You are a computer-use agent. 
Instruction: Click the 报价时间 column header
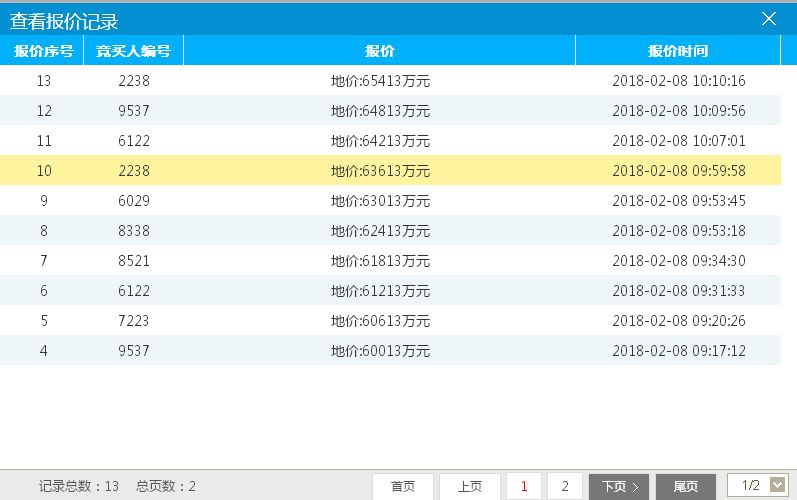click(678, 51)
